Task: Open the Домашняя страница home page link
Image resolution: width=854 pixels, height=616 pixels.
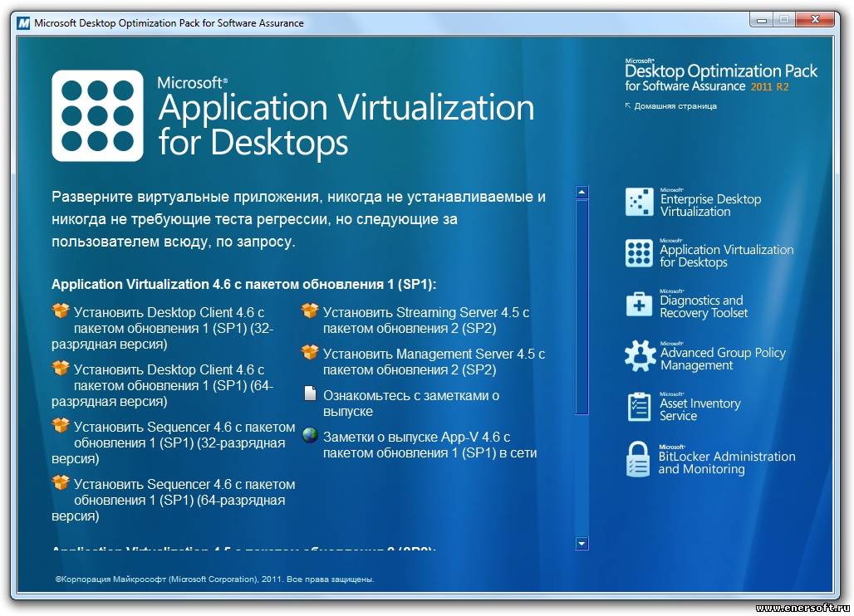Action: (675, 106)
